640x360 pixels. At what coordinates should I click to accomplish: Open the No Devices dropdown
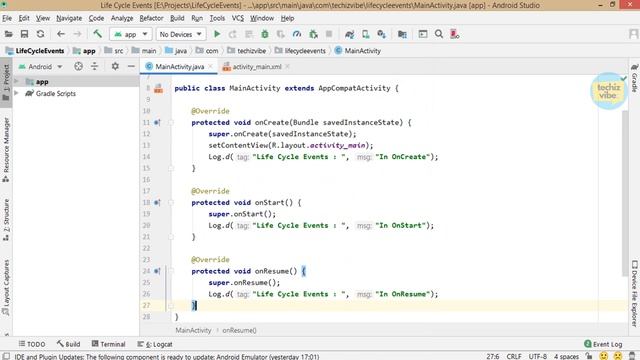[181, 34]
